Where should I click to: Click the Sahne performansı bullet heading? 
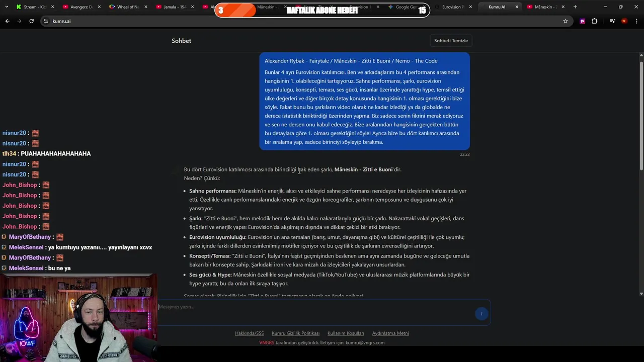point(213,191)
